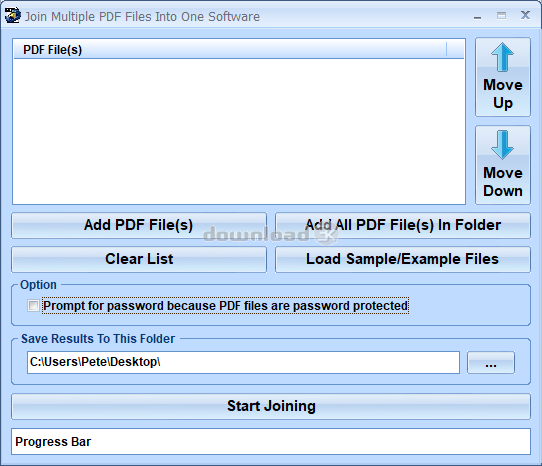Minimize the Join Multiple PDF Files window
Image resolution: width=542 pixels, height=466 pixels.
coord(477,16)
